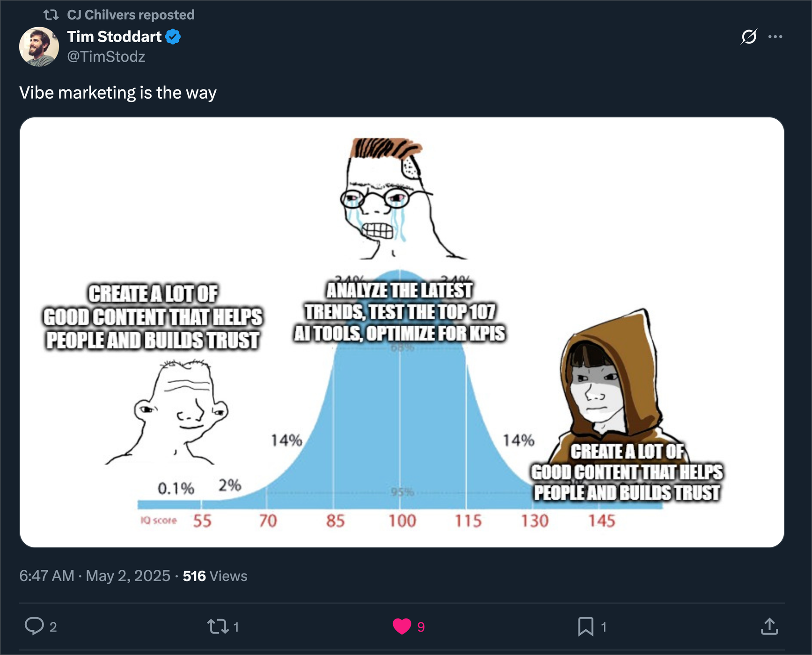Open Tim Stoddart's profile picture
Image resolution: width=812 pixels, height=655 pixels.
(39, 46)
